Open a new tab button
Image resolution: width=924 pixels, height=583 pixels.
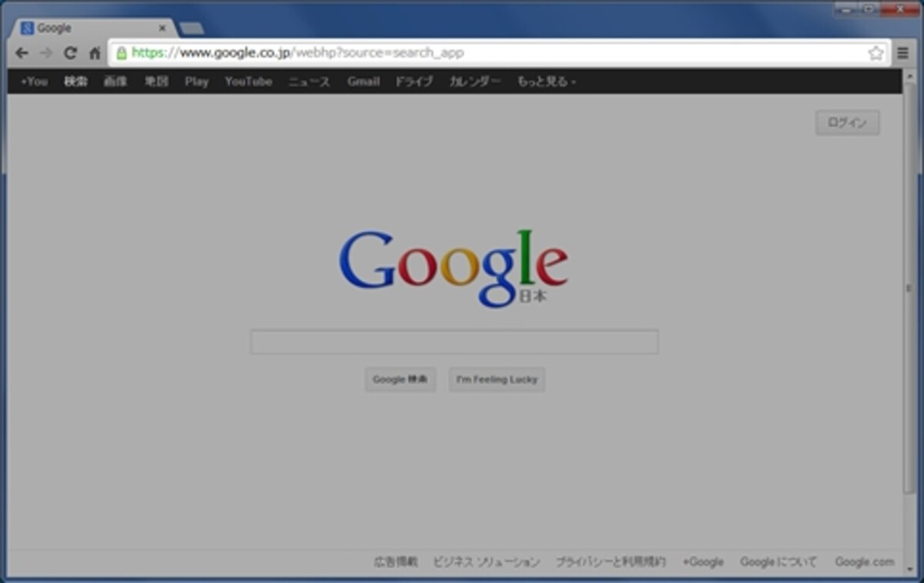(x=191, y=28)
